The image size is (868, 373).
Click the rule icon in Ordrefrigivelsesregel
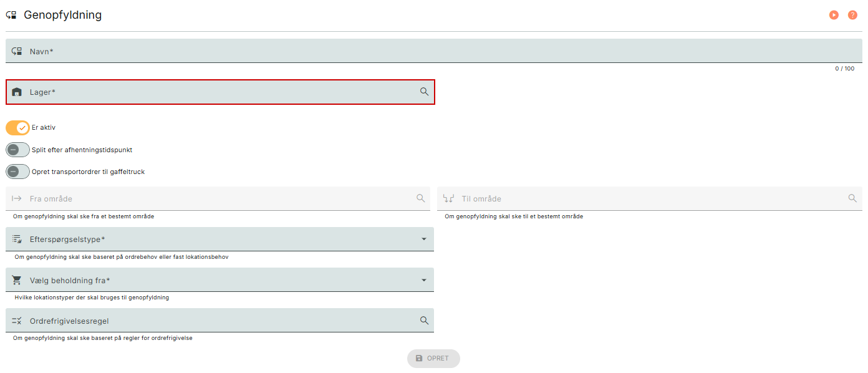[x=17, y=321]
